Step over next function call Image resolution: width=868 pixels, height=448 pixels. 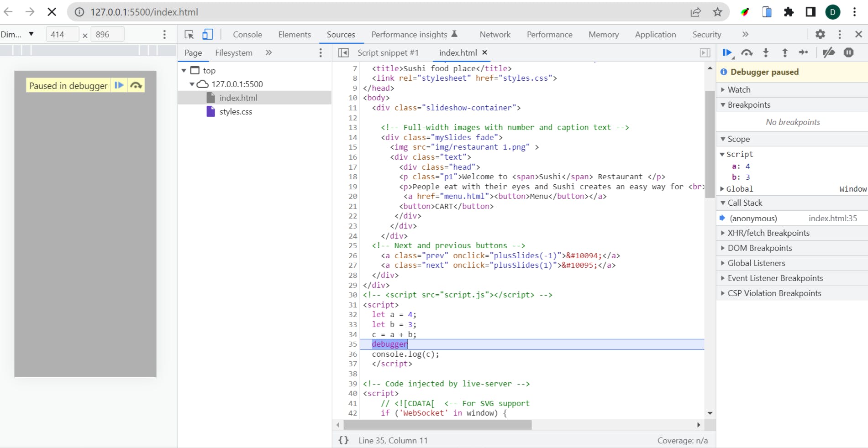click(747, 53)
